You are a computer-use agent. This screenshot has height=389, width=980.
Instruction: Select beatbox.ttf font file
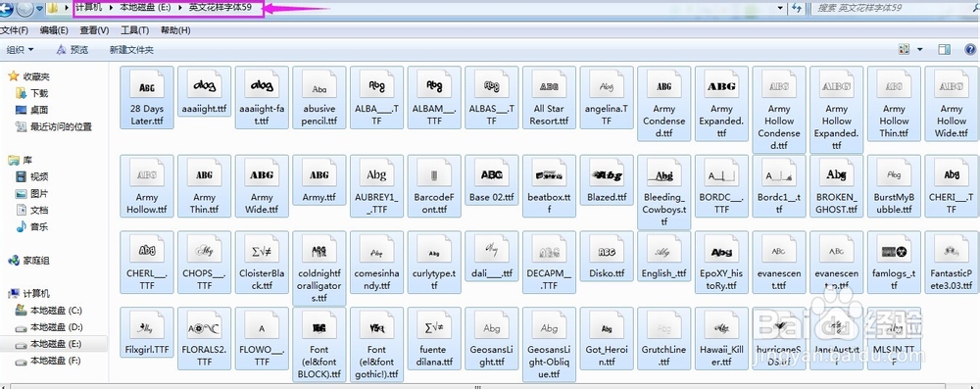[549, 186]
